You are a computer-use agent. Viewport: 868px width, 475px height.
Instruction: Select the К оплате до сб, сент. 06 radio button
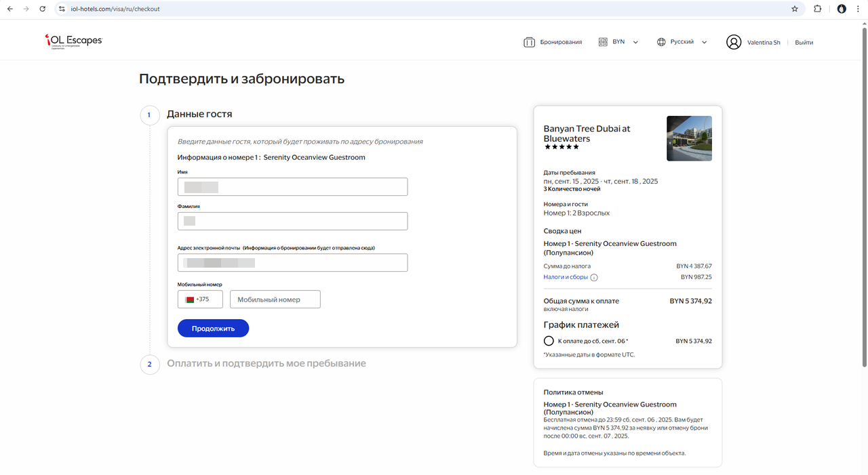[x=549, y=341]
